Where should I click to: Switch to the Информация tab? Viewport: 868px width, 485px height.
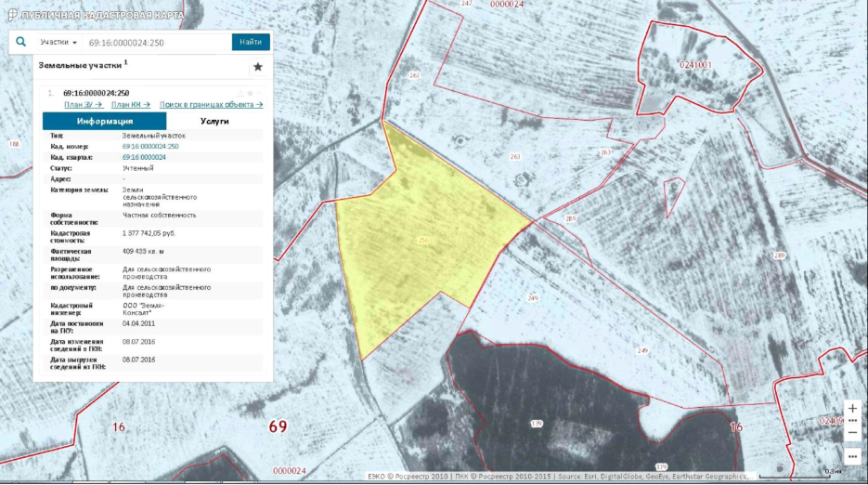(x=105, y=122)
